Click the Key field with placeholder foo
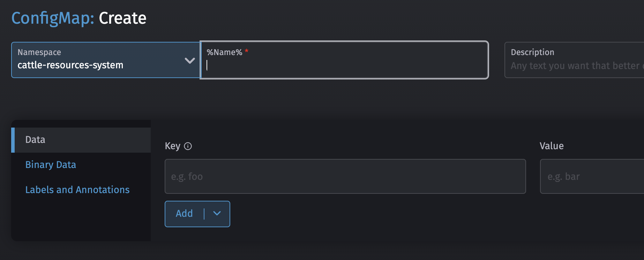 click(345, 176)
